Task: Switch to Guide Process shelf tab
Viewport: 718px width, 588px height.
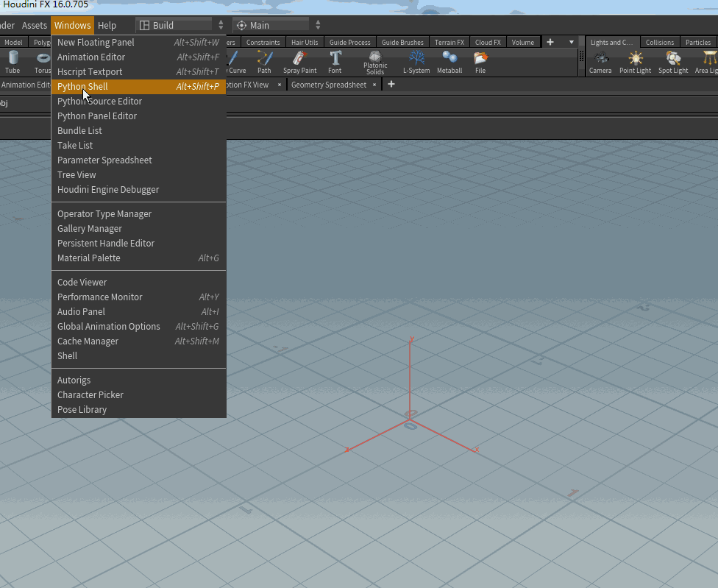Action: (x=350, y=42)
